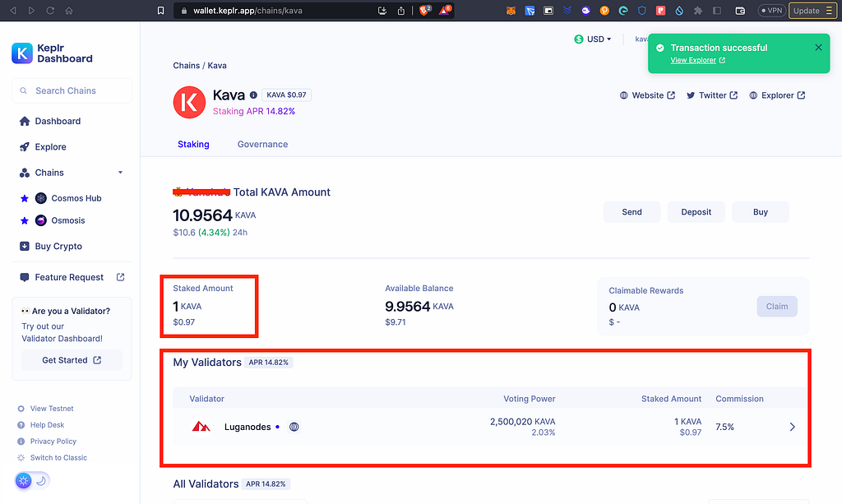Open the Brave wallet toolbar icon
This screenshot has height=504, width=842.
click(x=740, y=11)
